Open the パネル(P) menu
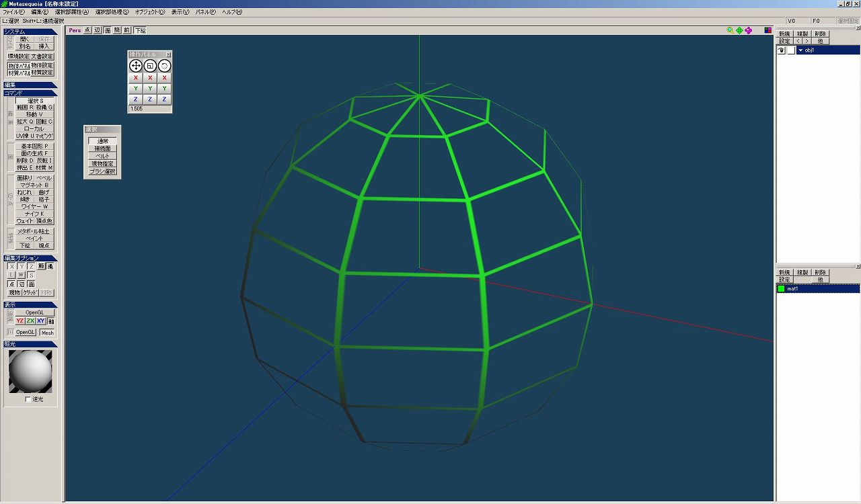The image size is (861, 504). pyautogui.click(x=206, y=12)
